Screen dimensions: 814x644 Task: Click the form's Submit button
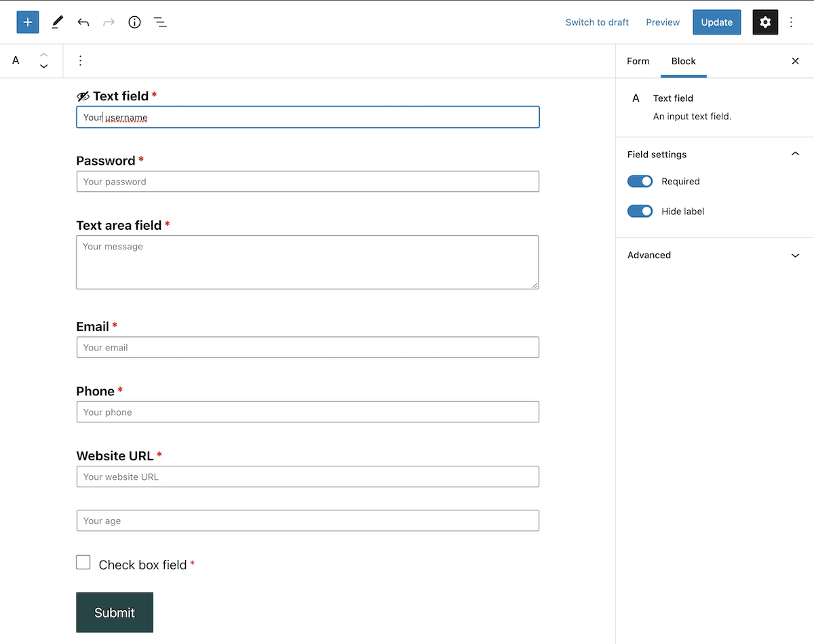coord(115,612)
